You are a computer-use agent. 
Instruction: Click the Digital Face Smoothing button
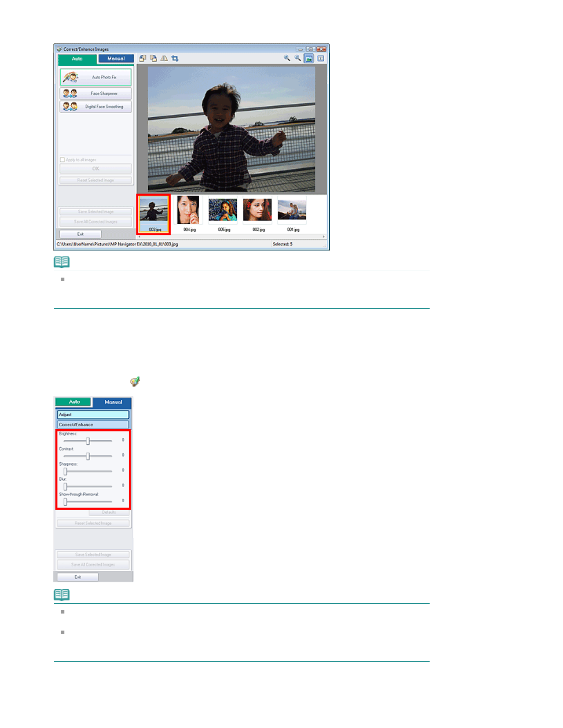click(96, 107)
